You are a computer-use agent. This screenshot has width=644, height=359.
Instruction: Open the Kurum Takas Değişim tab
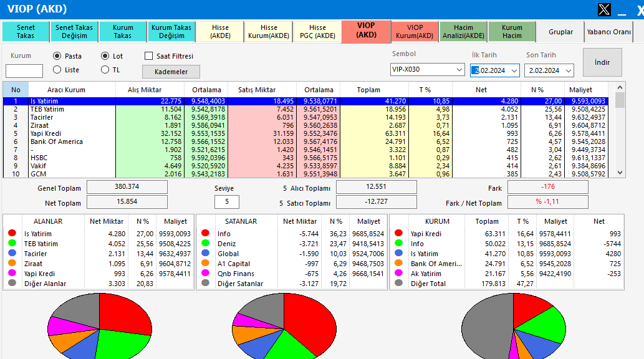[x=171, y=32]
